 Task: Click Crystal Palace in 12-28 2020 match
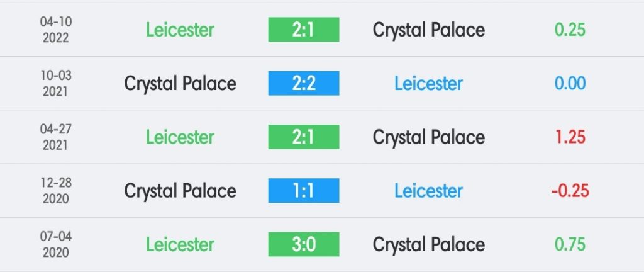coord(180,191)
